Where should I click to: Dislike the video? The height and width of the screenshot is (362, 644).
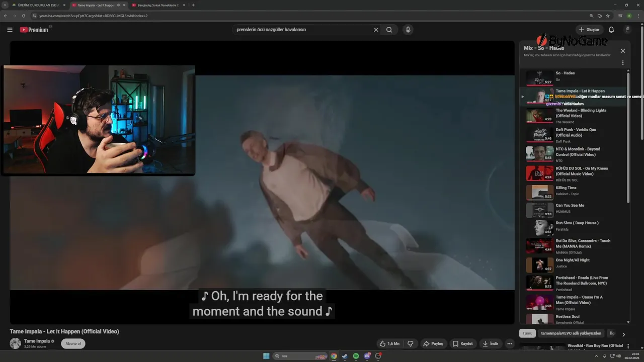pyautogui.click(x=411, y=343)
